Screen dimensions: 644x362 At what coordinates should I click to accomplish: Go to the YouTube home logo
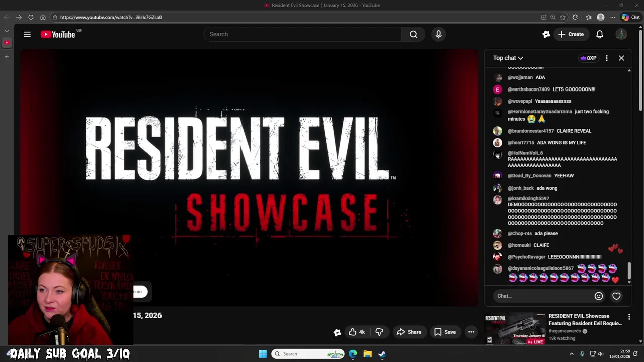click(58, 34)
